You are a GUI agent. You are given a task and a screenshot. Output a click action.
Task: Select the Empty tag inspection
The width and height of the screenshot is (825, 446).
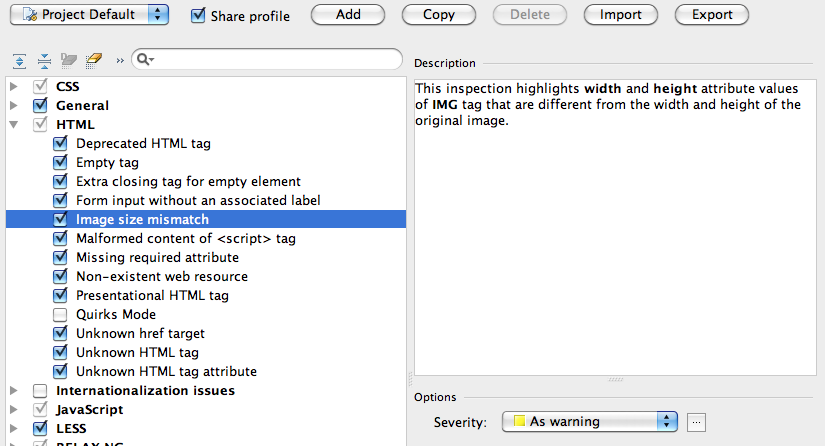(x=107, y=162)
